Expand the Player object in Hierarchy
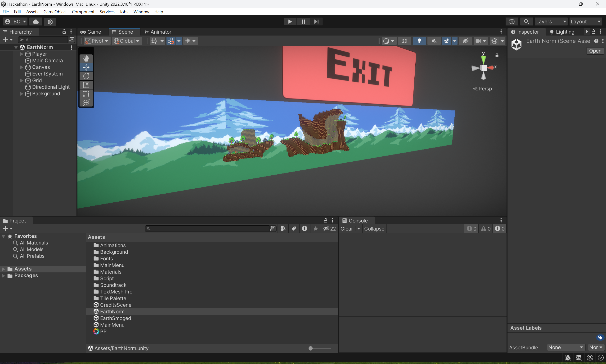This screenshot has height=364, width=606. [x=22, y=54]
